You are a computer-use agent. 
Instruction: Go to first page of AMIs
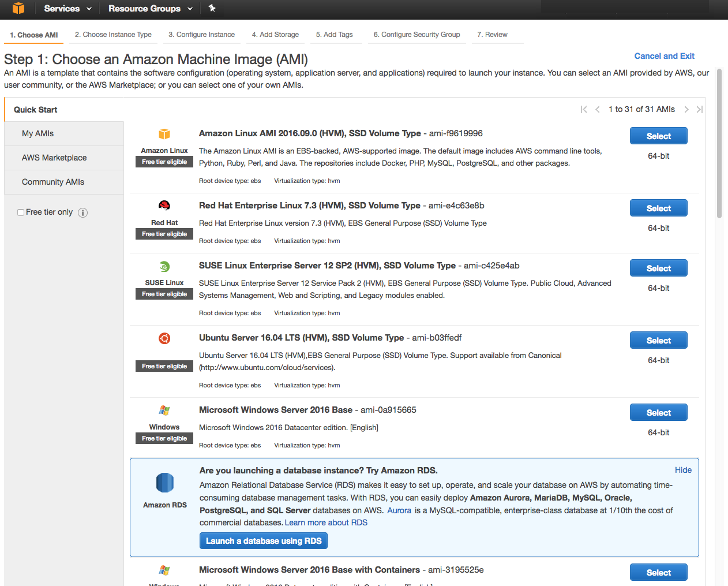(584, 110)
